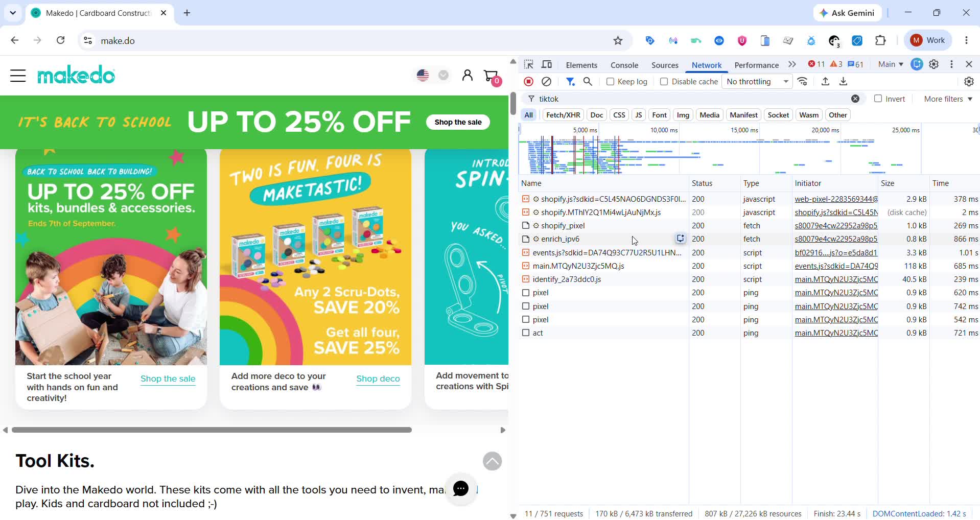The height and width of the screenshot is (520, 980).
Task: Toggle the device toolbar in DevTools
Action: [547, 64]
